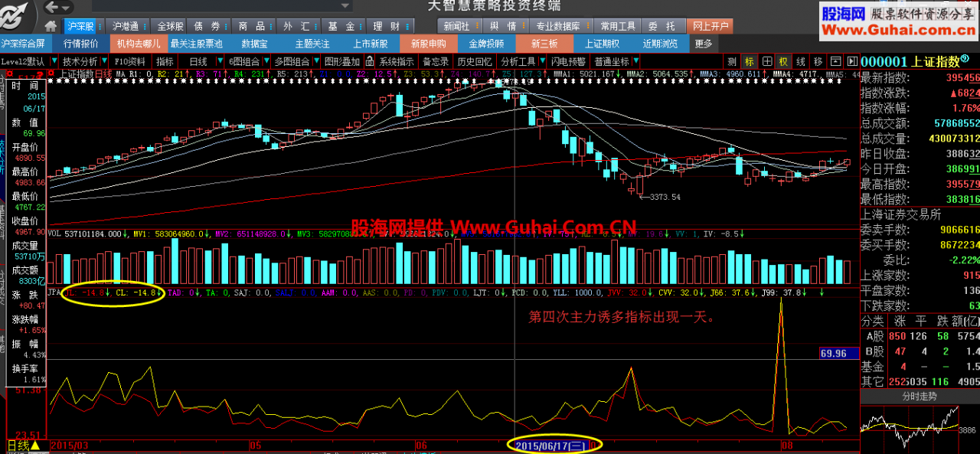Open 近期浏览 sub-tab
This screenshot has width=980, height=454.
point(660,44)
